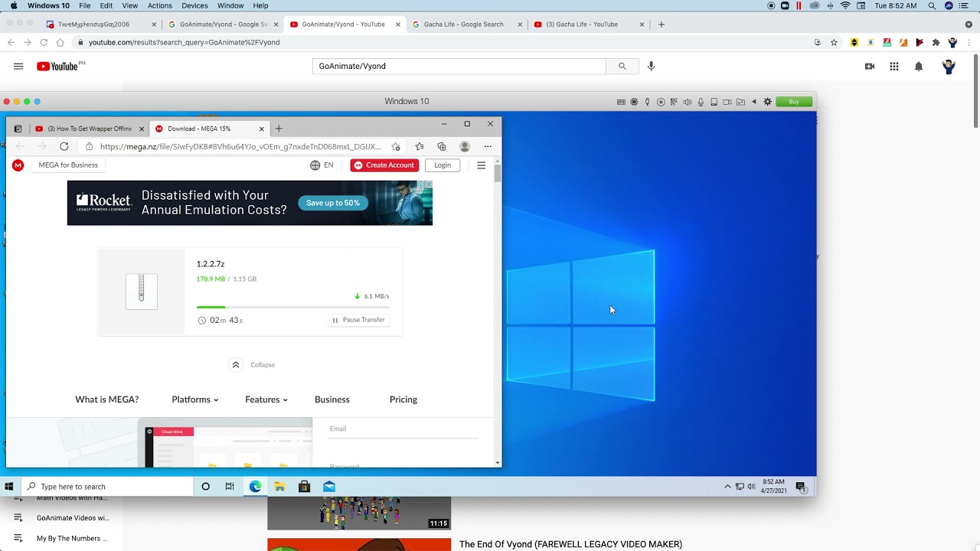Click the camera icon in Parallels titlebar
The height and width of the screenshot is (551, 980).
(727, 102)
